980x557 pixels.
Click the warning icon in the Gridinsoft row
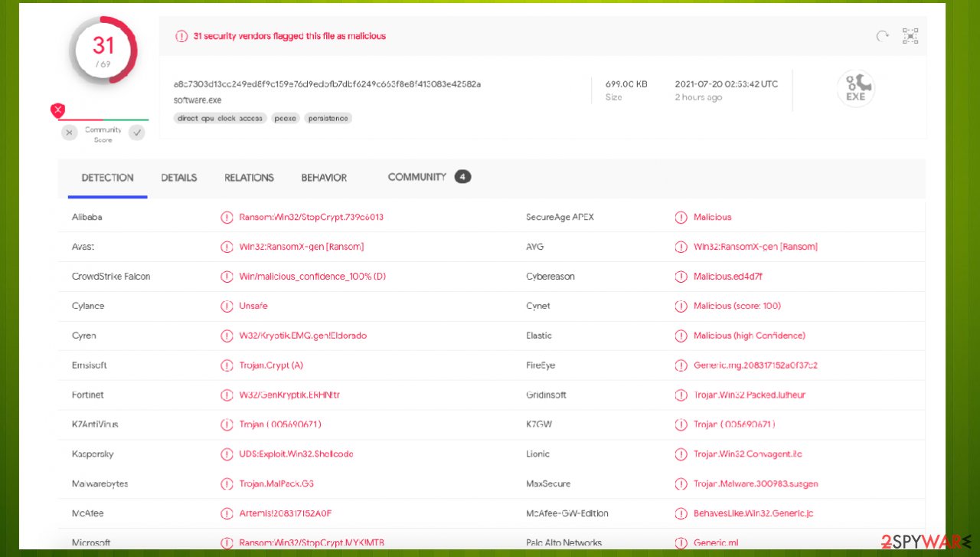coord(681,395)
